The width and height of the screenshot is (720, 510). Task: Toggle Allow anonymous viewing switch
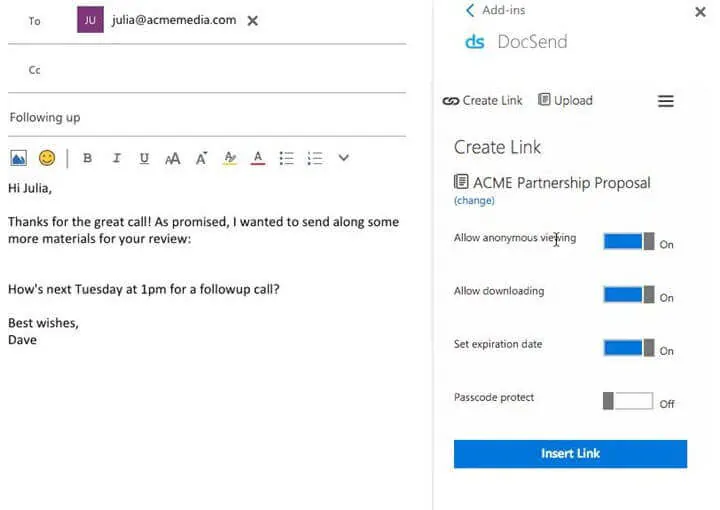(629, 241)
